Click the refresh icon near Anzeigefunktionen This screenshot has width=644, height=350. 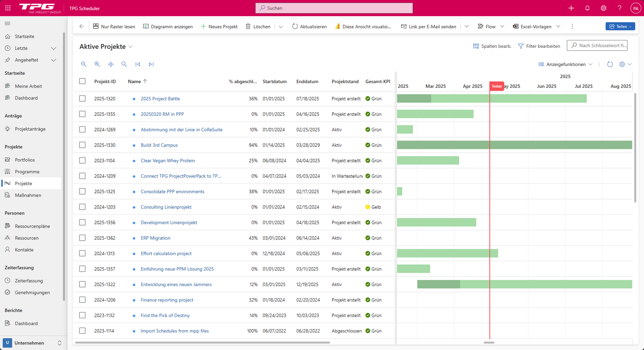[610, 64]
